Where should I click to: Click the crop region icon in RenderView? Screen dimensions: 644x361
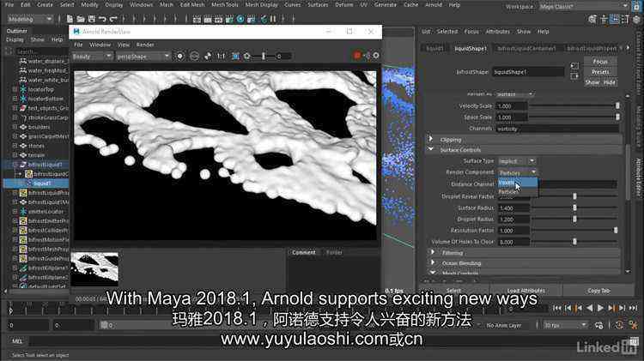[236, 57]
